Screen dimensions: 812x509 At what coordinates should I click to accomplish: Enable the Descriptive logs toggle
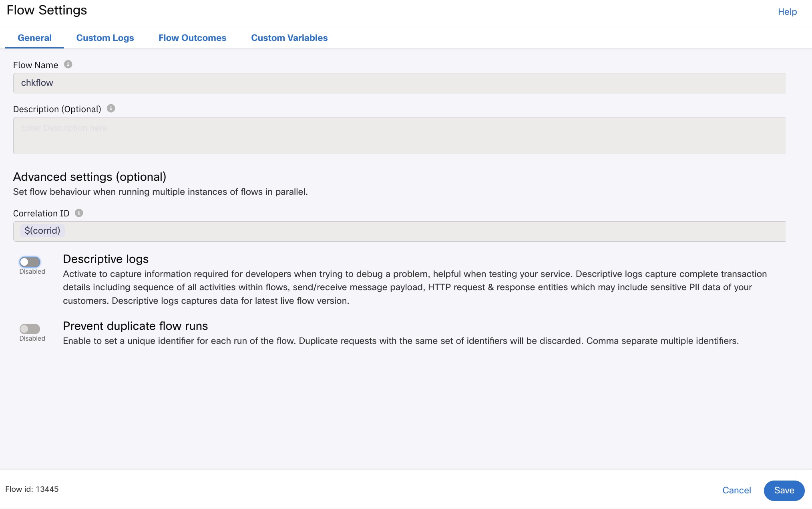[30, 262]
